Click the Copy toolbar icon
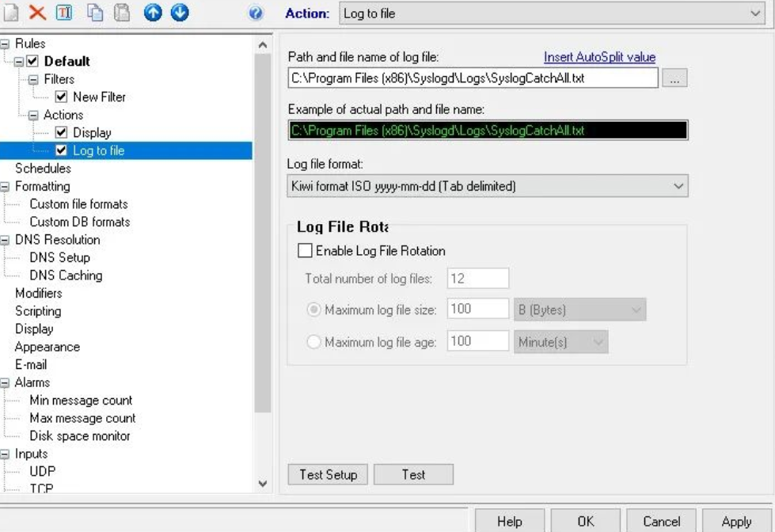This screenshot has width=775, height=532. click(95, 13)
